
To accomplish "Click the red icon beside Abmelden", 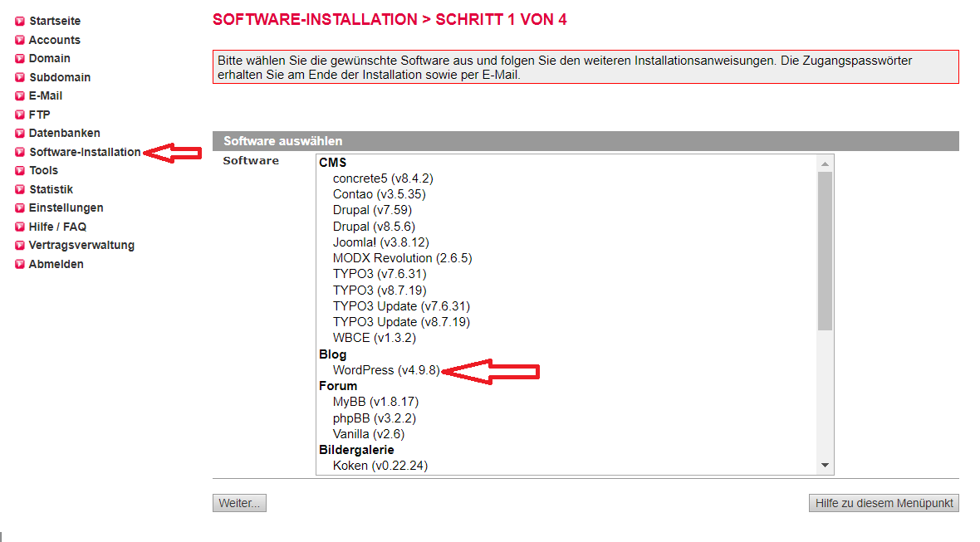I will [20, 264].
